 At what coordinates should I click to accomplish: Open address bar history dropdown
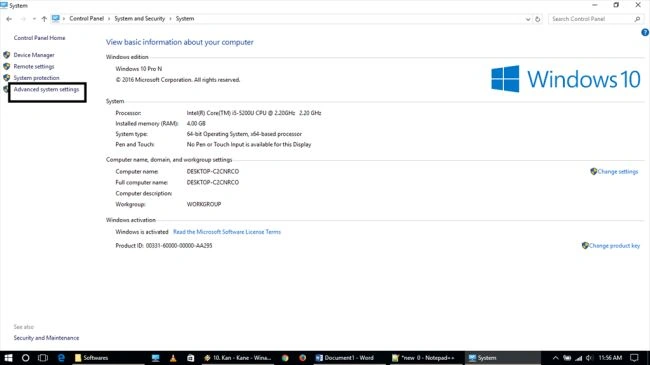click(528, 19)
